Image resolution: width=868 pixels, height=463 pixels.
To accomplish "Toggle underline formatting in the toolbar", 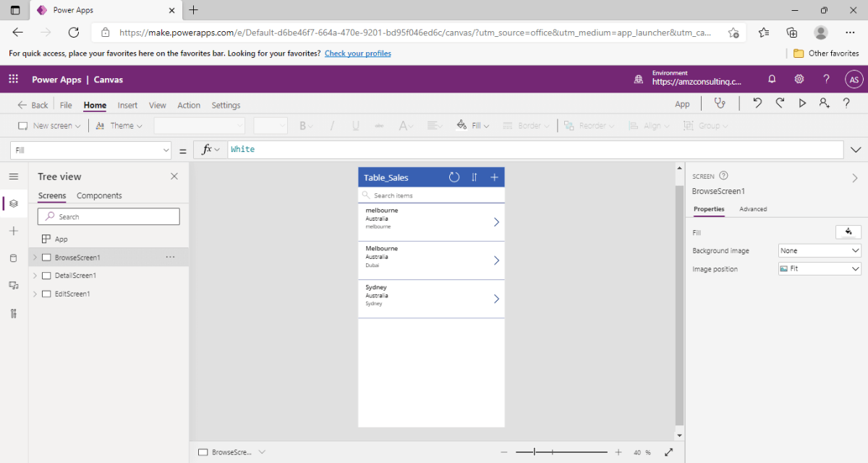I will (x=355, y=125).
